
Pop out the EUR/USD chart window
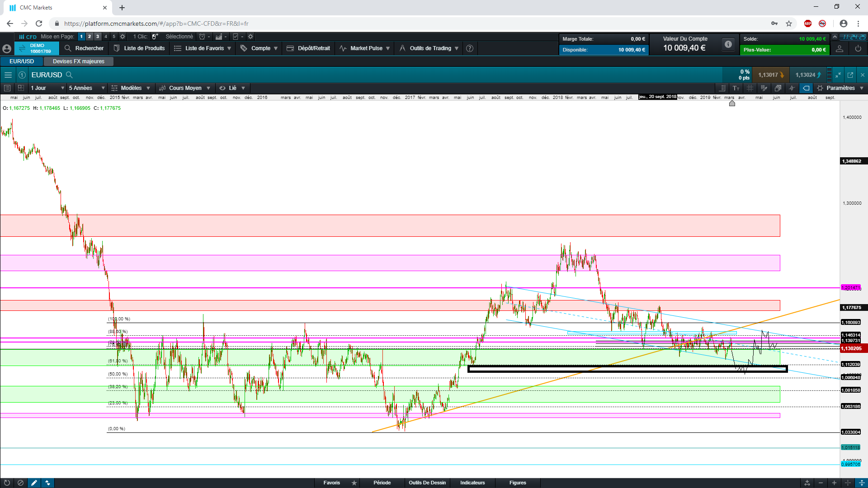click(850, 75)
